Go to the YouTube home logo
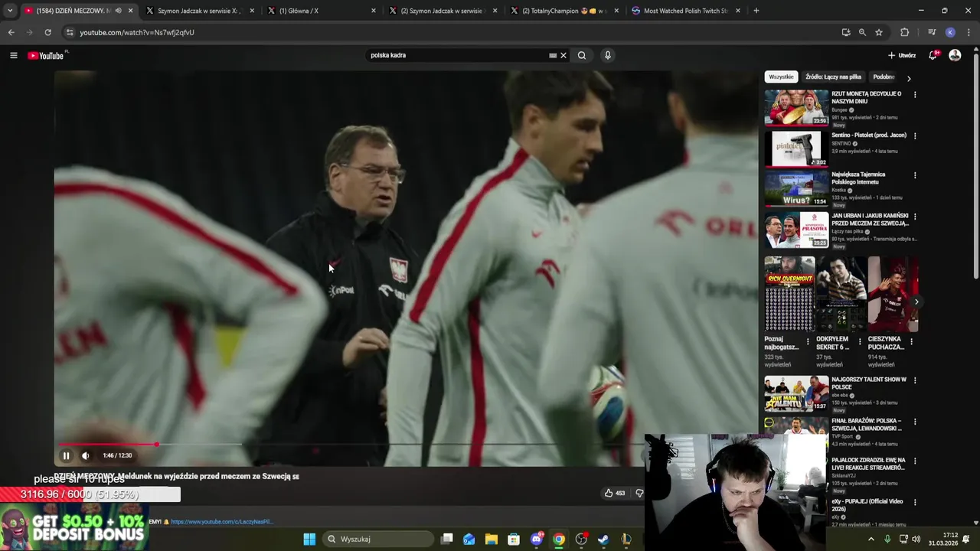Viewport: 980px width, 551px height. [46, 55]
